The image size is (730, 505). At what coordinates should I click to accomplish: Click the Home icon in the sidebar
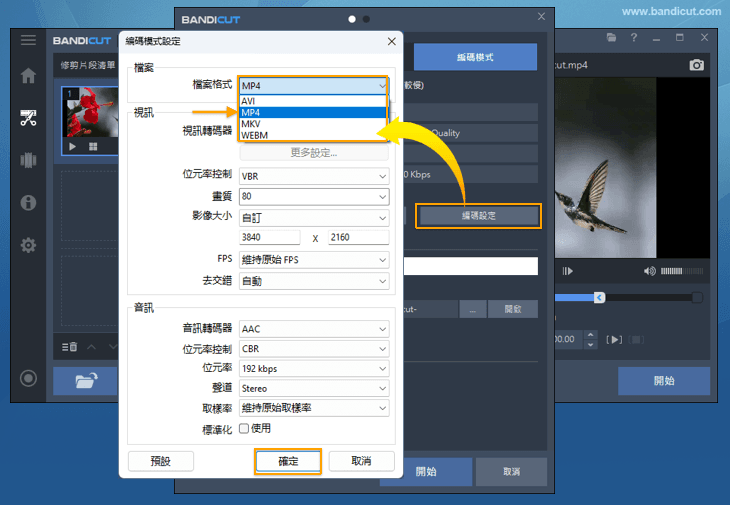tap(28, 76)
